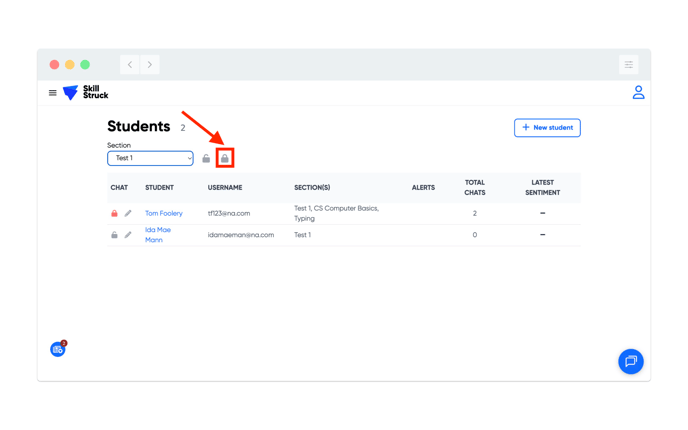Screen dimensions: 688x430
Task: Click the Latest Sentiment column header
Action: point(542,188)
